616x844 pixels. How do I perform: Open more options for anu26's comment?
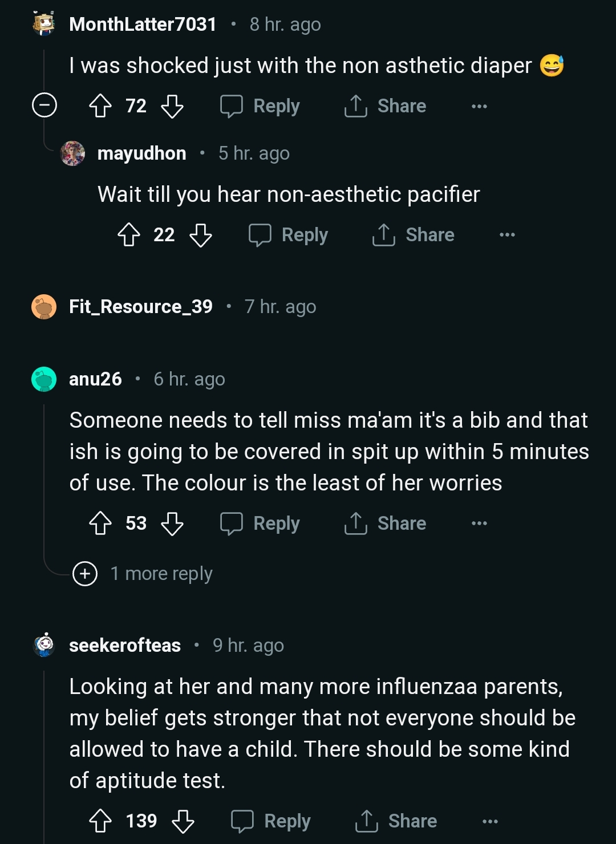(479, 524)
